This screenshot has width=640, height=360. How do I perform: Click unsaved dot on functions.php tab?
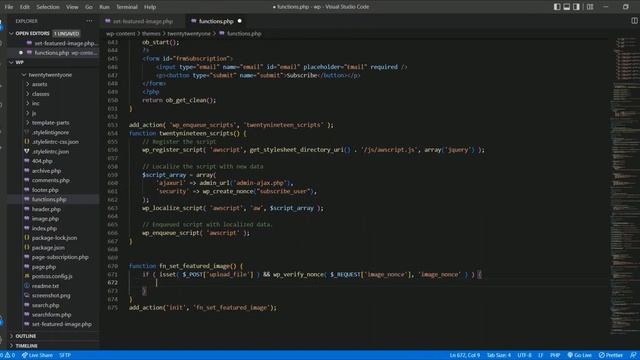(240, 21)
